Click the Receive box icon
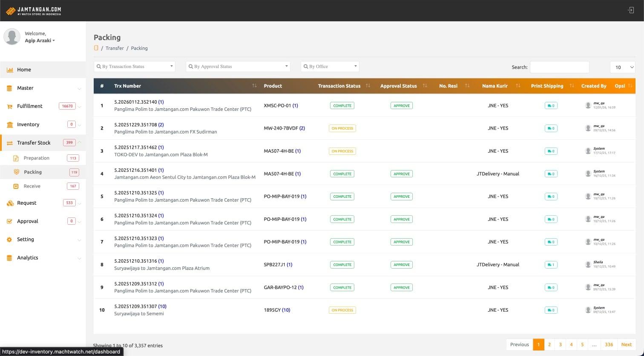 click(16, 186)
